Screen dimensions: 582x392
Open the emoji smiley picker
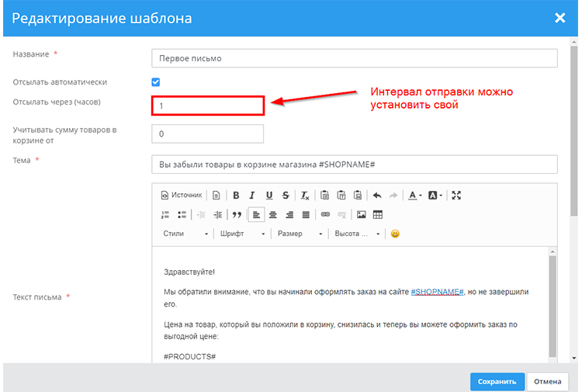(395, 234)
